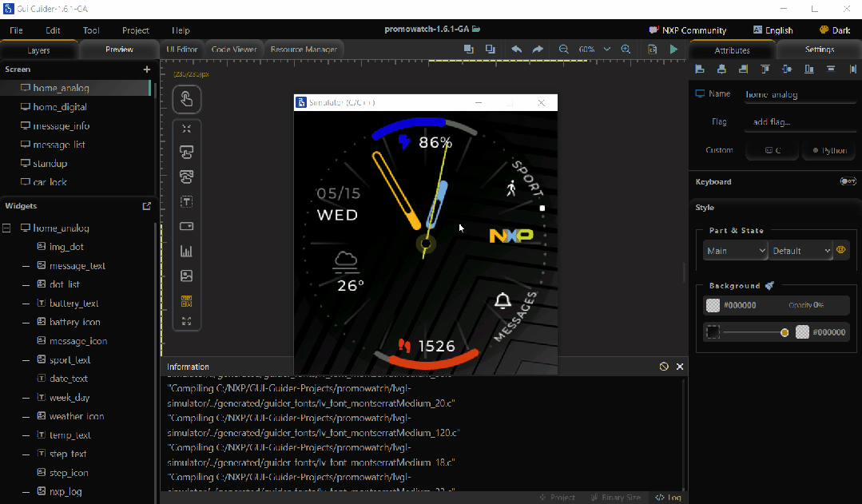
Task: Open the Project menu
Action: pos(135,30)
